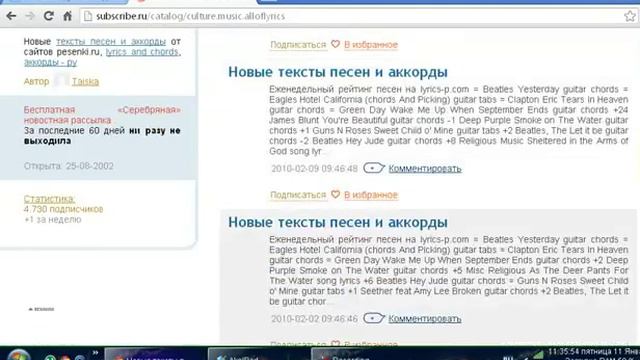Click the 'Автор' label

(36, 81)
